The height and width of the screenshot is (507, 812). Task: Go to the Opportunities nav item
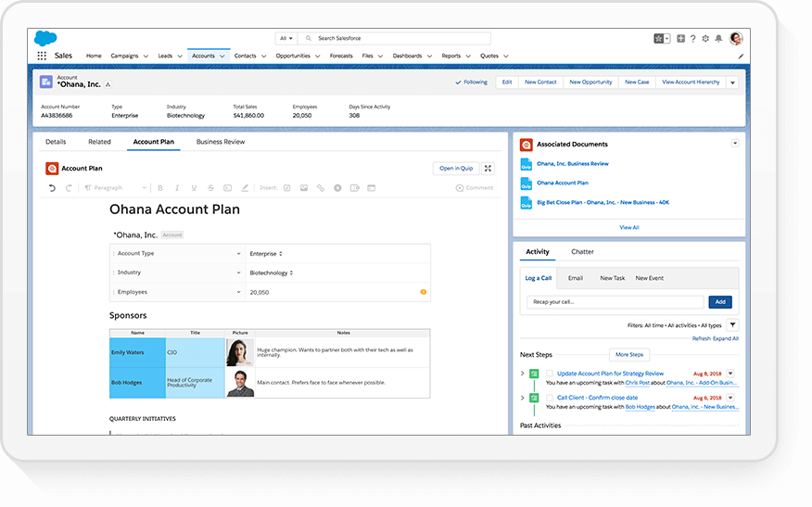(293, 56)
